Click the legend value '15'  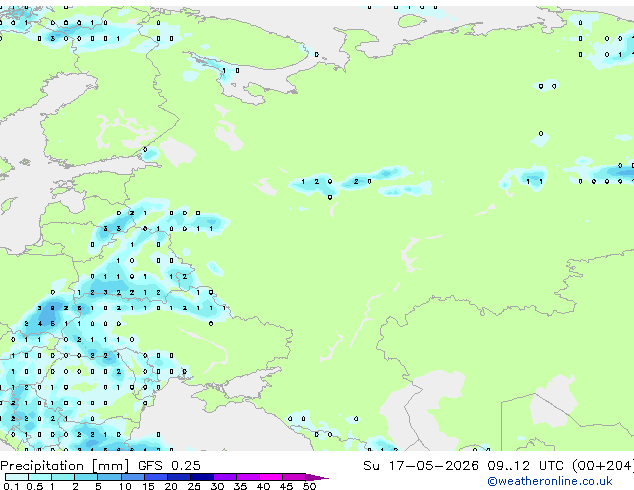point(148,486)
